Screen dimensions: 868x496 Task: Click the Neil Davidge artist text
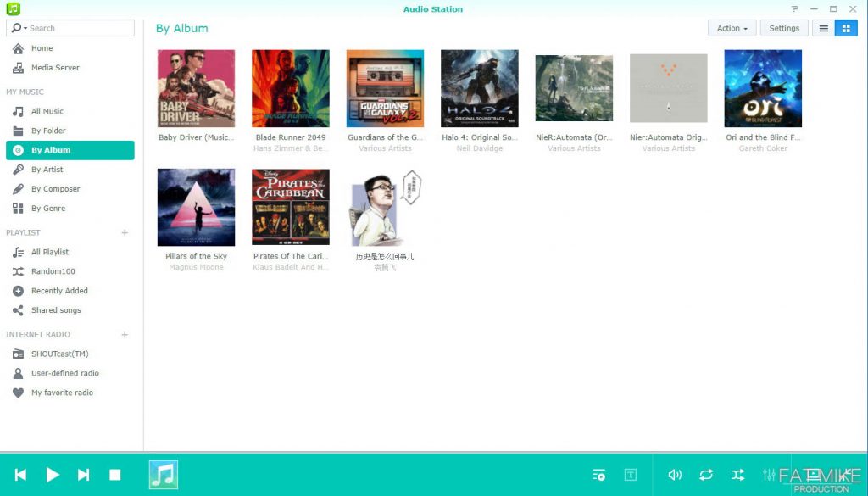click(480, 148)
